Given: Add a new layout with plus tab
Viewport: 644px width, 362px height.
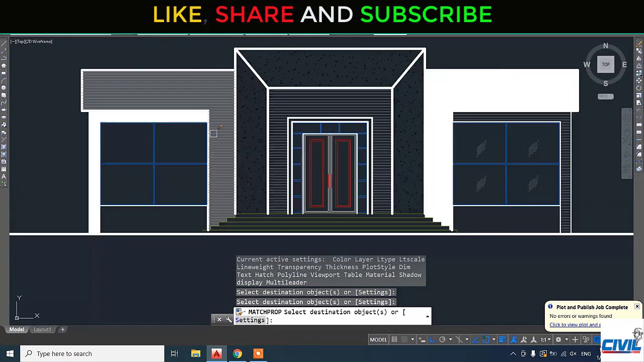Looking at the screenshot, I should [62, 329].
